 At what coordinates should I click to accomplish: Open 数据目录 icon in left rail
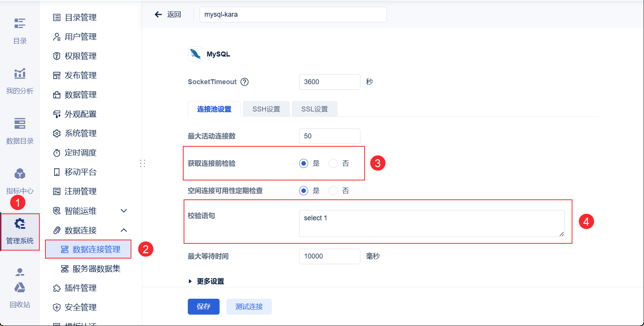[x=20, y=124]
